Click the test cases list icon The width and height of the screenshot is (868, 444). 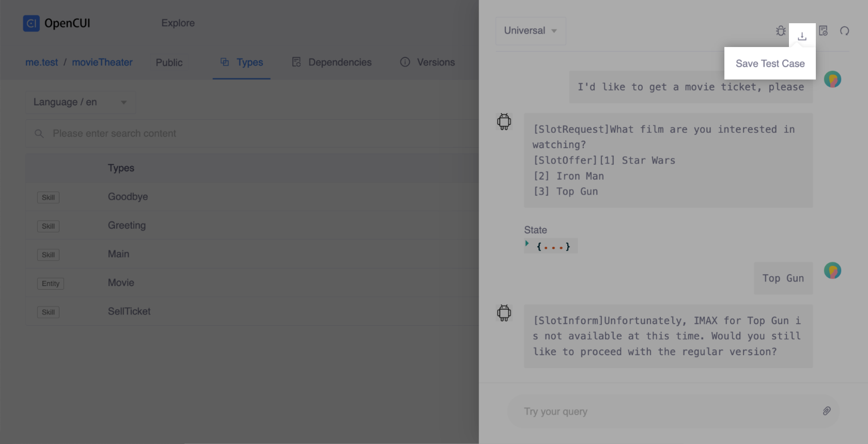pyautogui.click(x=824, y=31)
